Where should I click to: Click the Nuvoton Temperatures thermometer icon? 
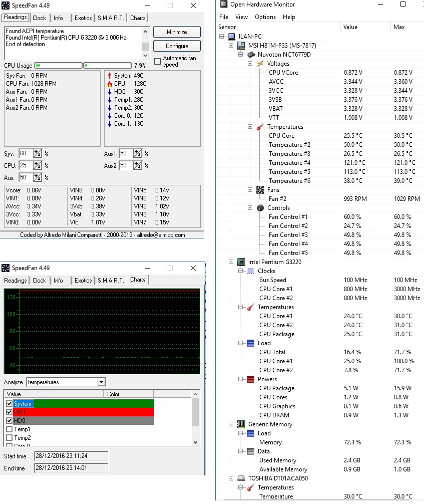(x=260, y=127)
